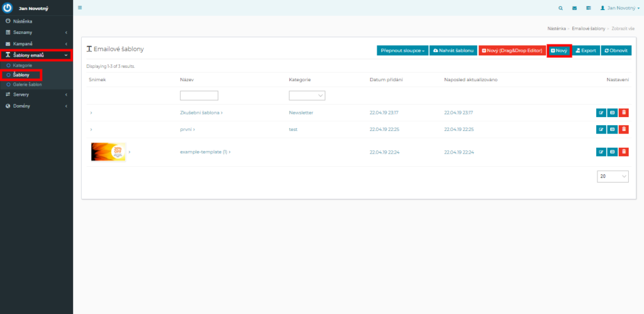This screenshot has height=314, width=644.
Task: Open the Jan Novotný user menu
Action: [x=619, y=8]
